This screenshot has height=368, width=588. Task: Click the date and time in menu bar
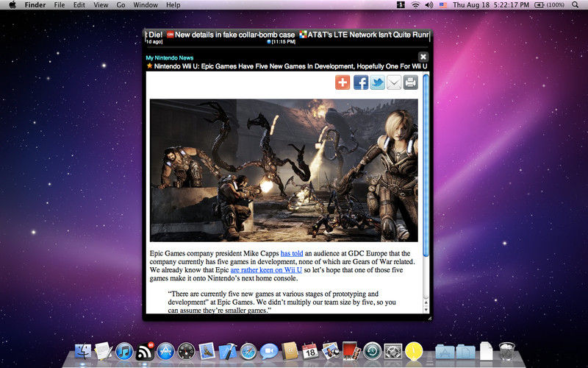coord(491,5)
